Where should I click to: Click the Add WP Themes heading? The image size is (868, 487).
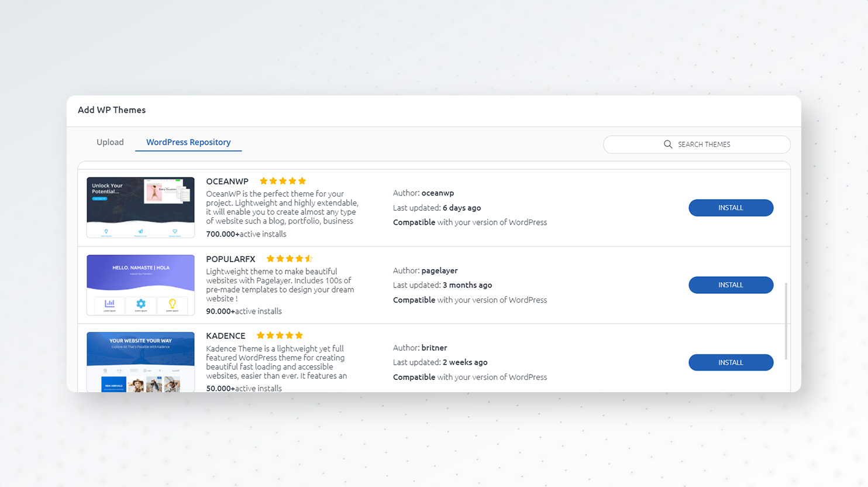pyautogui.click(x=112, y=110)
